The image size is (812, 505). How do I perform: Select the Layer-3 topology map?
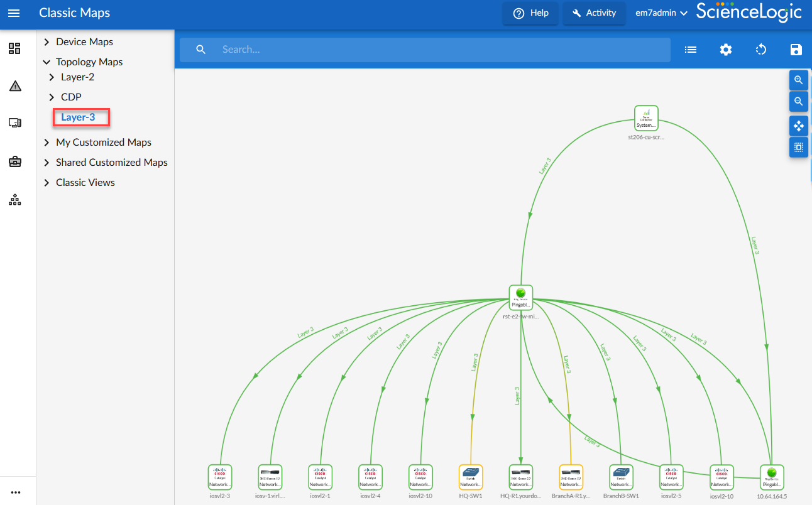78,117
